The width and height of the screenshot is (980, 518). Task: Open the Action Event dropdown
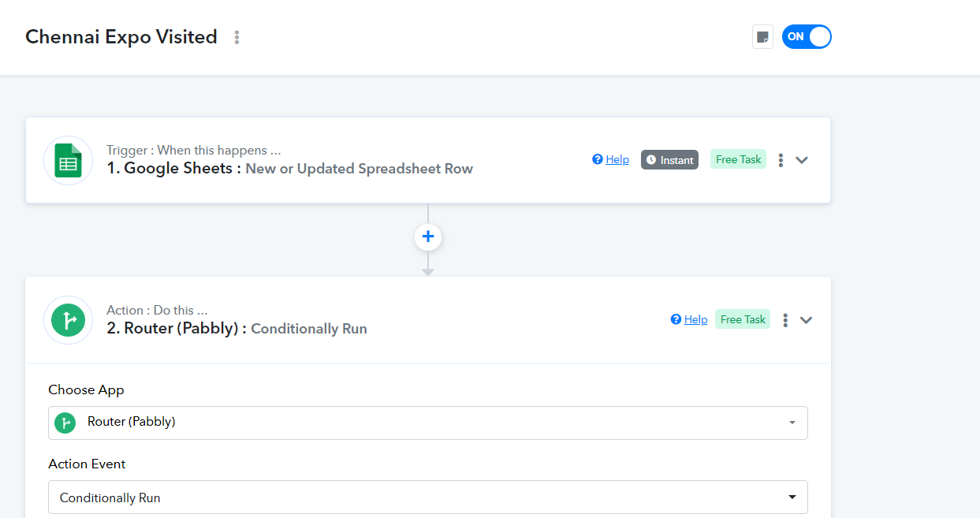click(x=428, y=498)
